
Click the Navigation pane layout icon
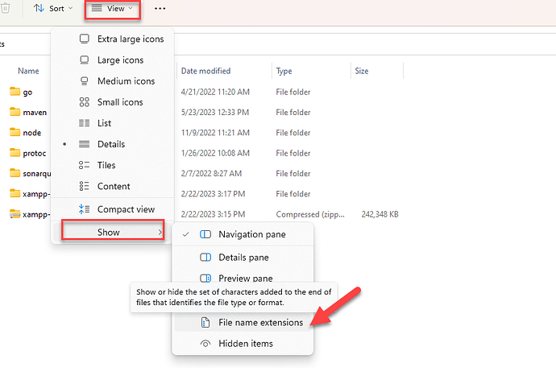pos(205,234)
